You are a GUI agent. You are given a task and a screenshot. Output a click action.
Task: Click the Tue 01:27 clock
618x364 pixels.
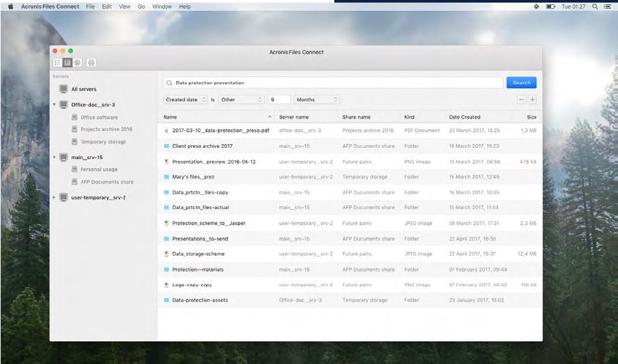573,6
